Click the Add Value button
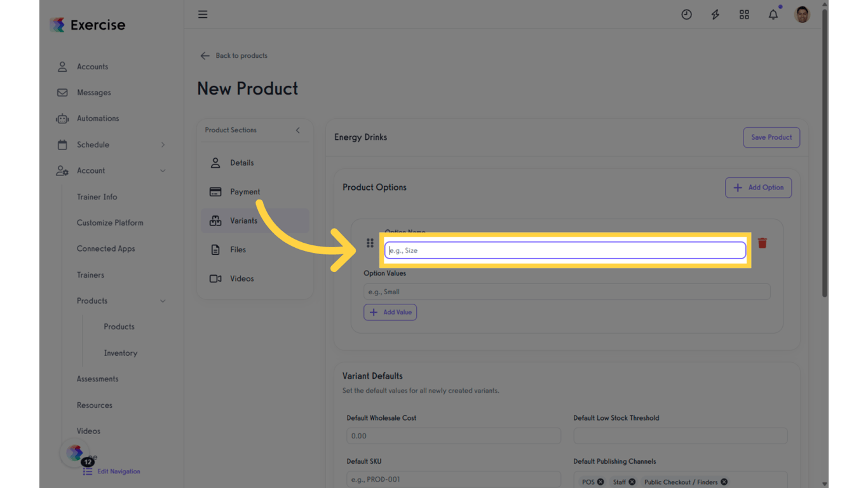 point(390,312)
